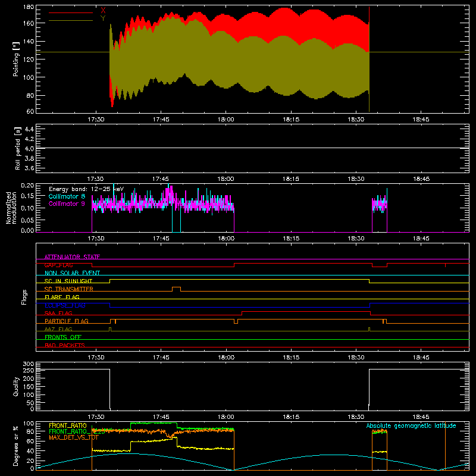Click the '180' tick label on Pointing axis
The height and width of the screenshot is (476, 476).
coord(29,7)
